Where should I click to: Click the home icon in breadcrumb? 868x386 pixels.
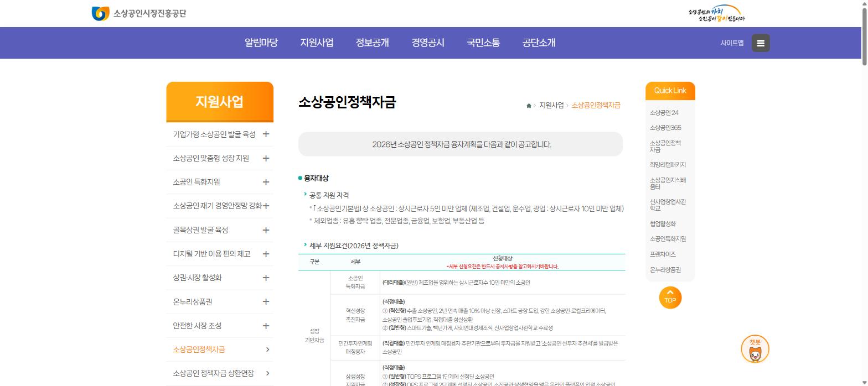click(529, 106)
